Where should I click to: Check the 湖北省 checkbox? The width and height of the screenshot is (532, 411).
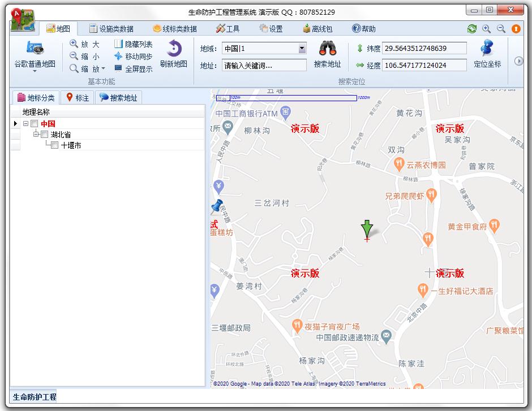[45, 135]
